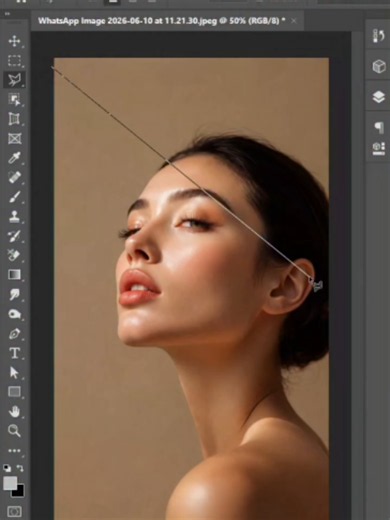Click the woman's photo on the canvas
The image size is (390, 520).
191,289
